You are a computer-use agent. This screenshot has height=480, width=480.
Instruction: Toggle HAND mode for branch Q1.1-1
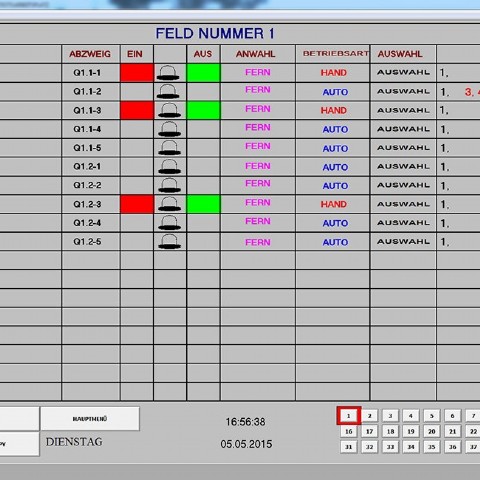334,73
